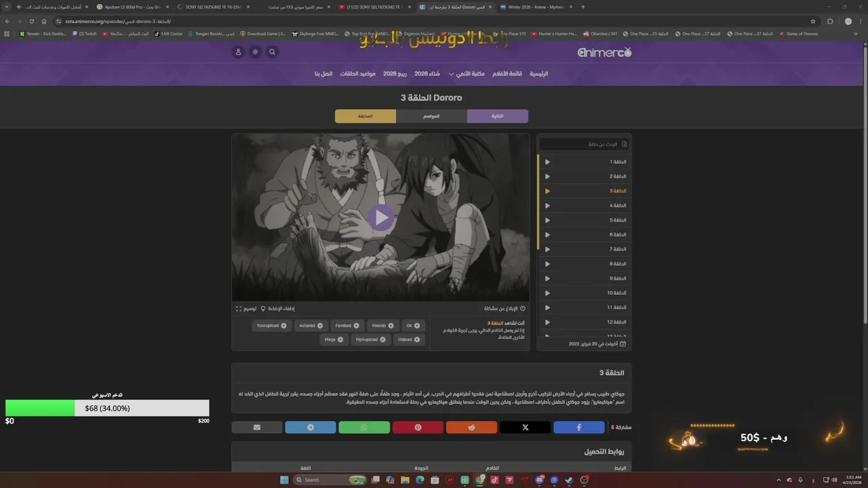Go to next episode with التالية button
868x488 pixels.
pos(498,116)
